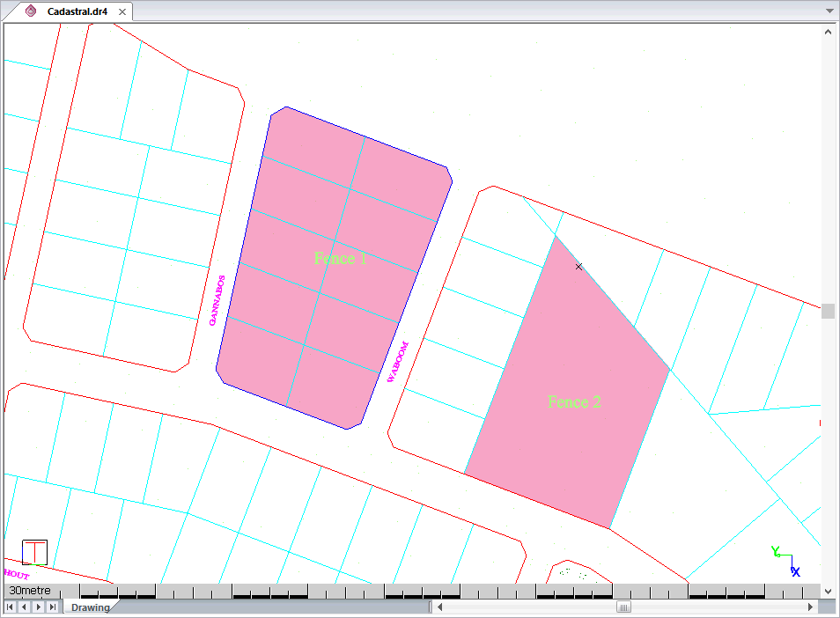840x618 pixels.
Task: Go to the last sheet tab
Action: click(x=53, y=607)
